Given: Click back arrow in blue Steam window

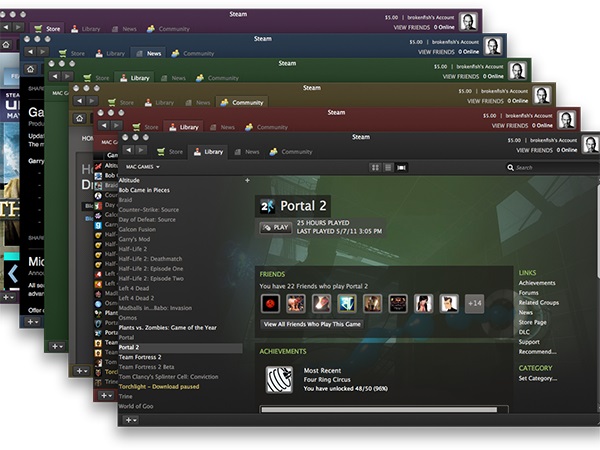Looking at the screenshot, I should [x=31, y=52].
